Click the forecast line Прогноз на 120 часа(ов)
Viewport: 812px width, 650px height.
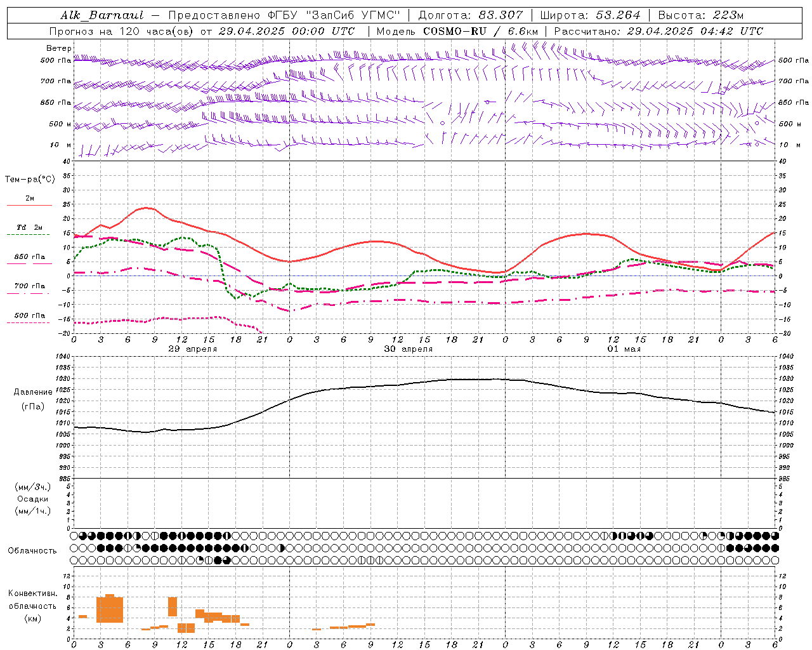pos(122,31)
